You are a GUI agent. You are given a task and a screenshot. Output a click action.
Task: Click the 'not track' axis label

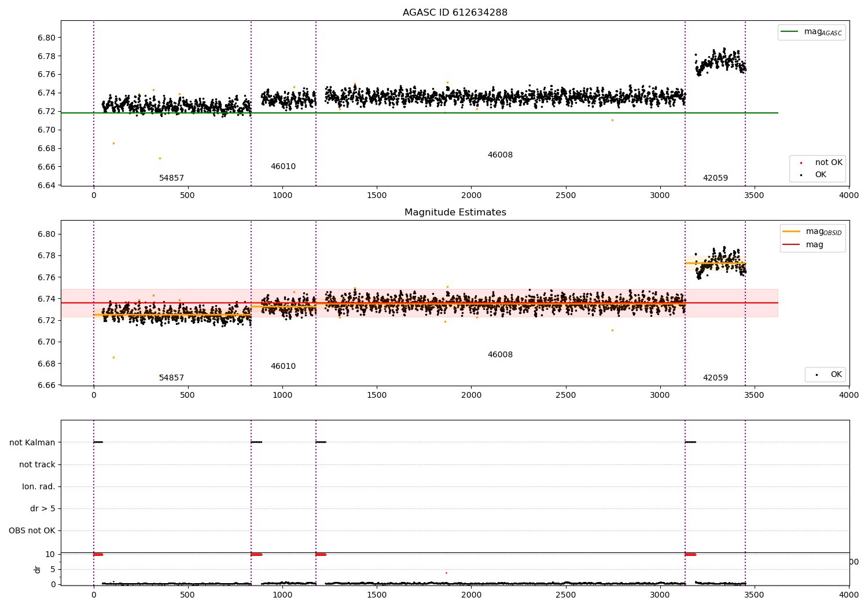37,464
